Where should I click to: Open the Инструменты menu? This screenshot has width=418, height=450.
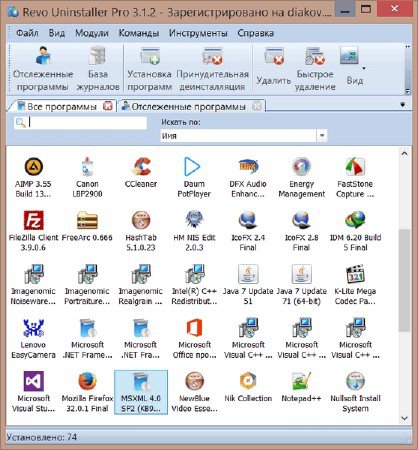pyautogui.click(x=198, y=33)
